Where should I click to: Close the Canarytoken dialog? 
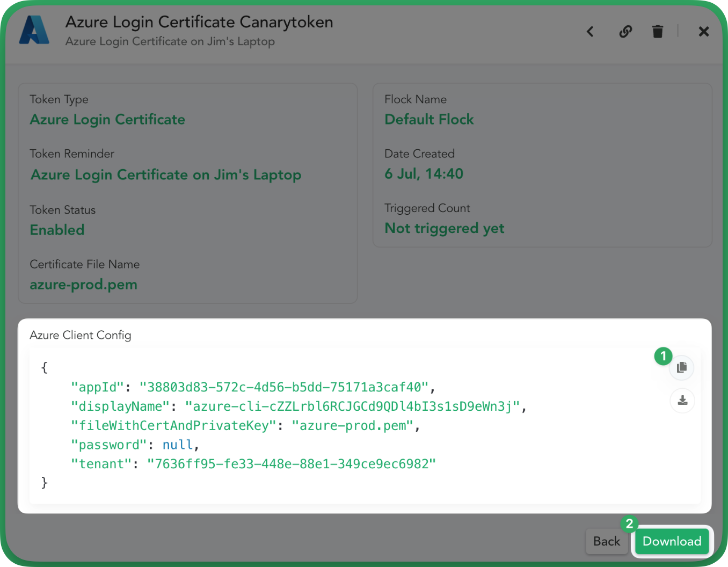pos(704,32)
